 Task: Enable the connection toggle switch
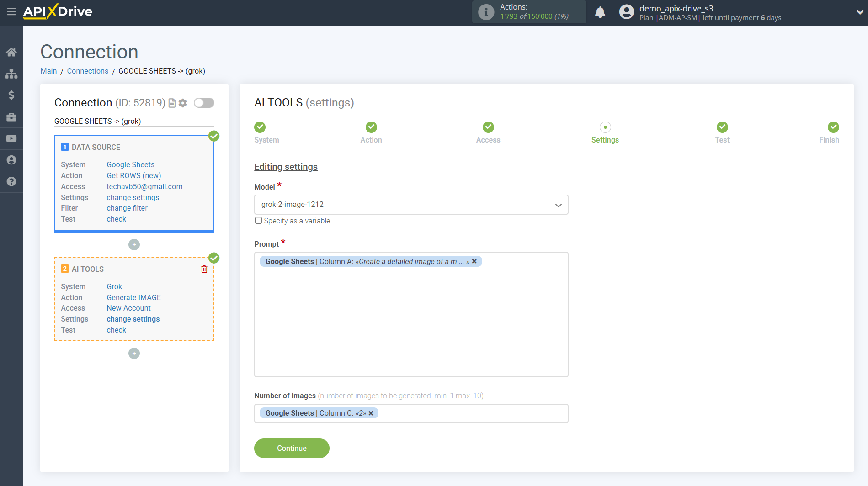point(204,103)
